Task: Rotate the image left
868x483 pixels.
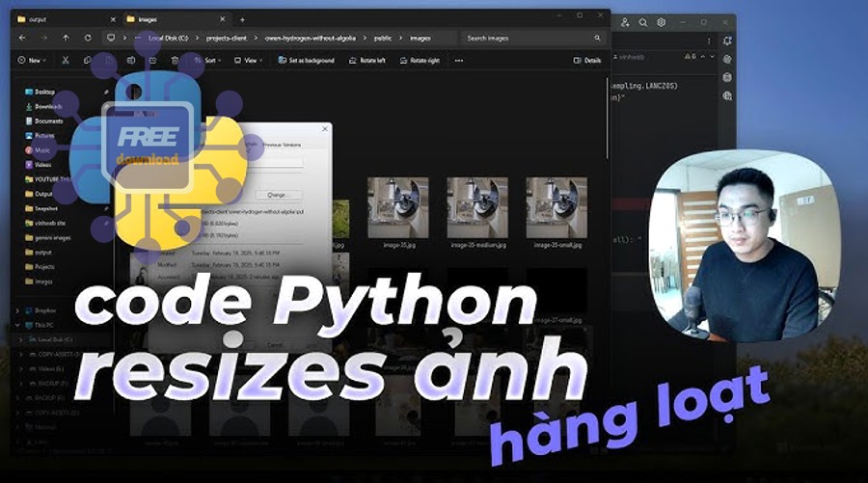Action: tap(365, 60)
